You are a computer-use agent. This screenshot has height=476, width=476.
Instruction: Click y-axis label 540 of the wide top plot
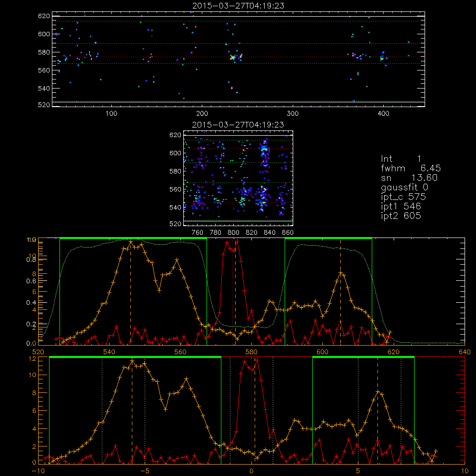[44, 89]
